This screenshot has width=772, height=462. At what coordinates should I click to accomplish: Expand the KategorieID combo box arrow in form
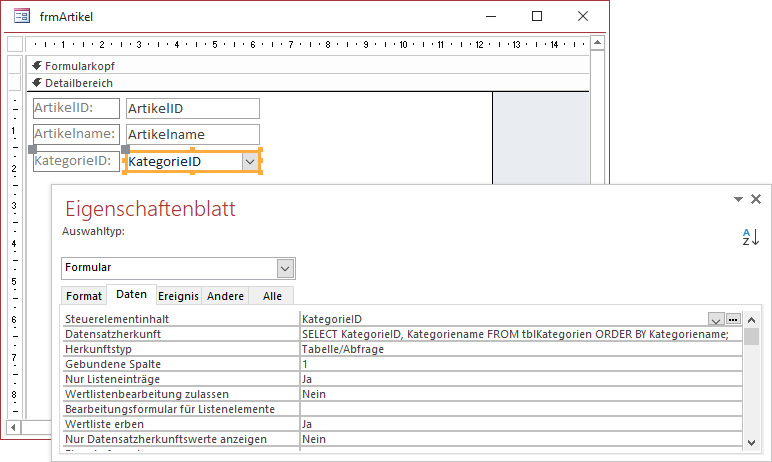250,161
